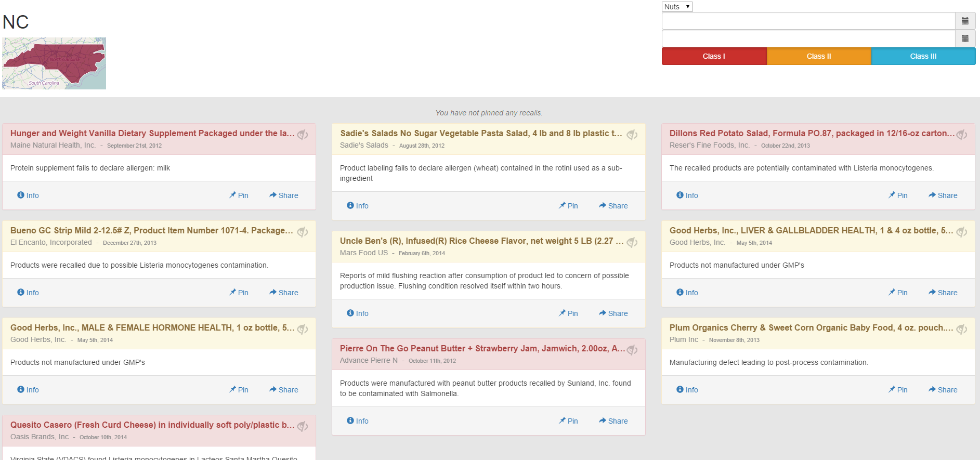Open calendar picker for first date field
This screenshot has width=980, height=460.
[x=965, y=21]
